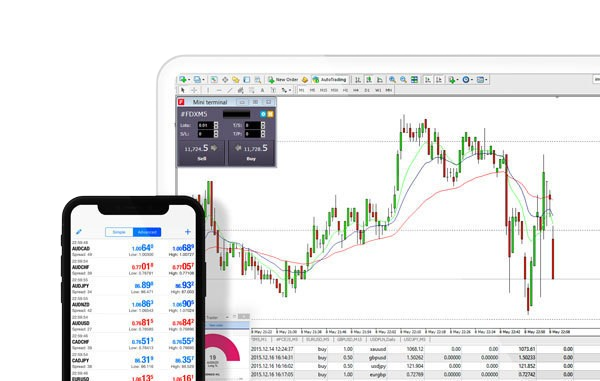Image resolution: width=600 pixels, height=381 pixels.
Task: Click the T/P input field
Action: point(253,134)
